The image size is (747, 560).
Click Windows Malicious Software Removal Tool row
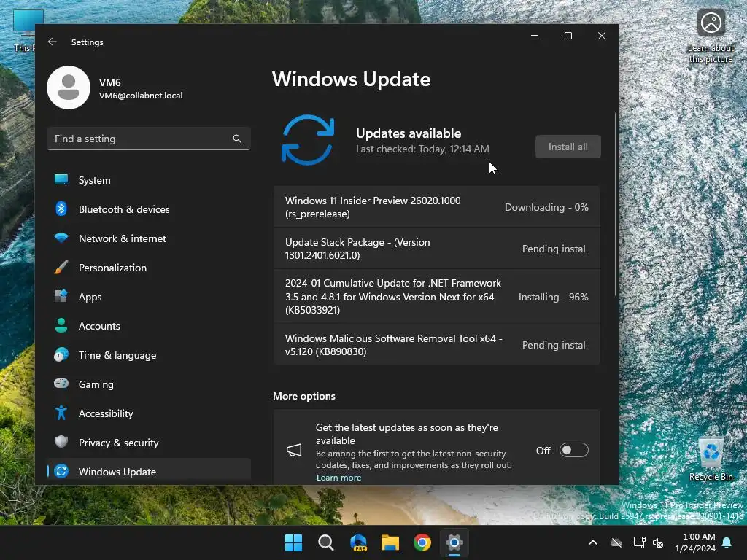pos(436,345)
